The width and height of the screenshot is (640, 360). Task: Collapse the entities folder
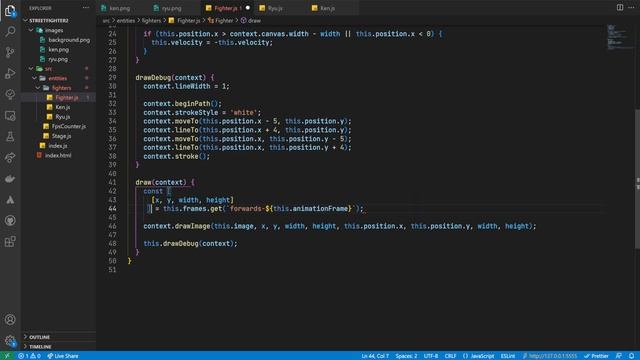35,78
